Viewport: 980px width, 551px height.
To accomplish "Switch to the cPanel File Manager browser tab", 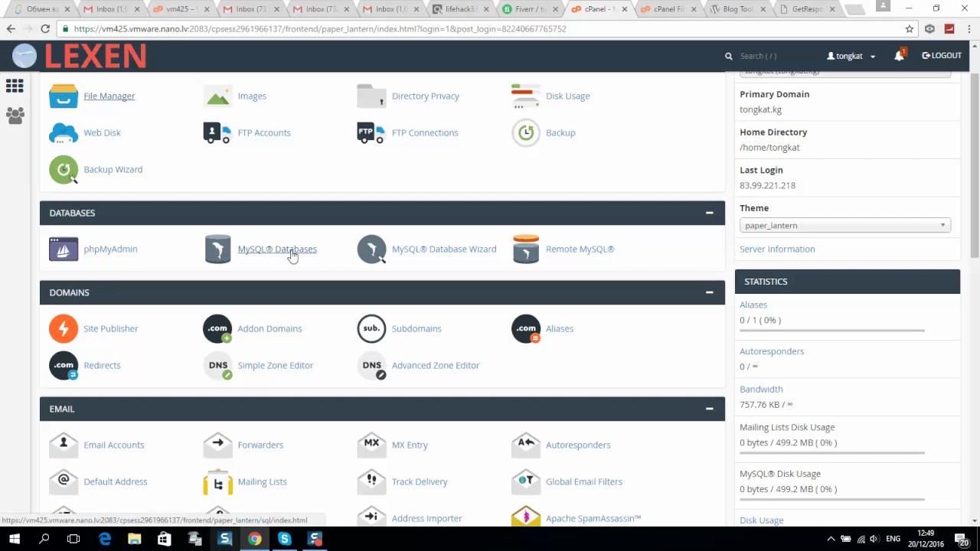I will point(667,9).
